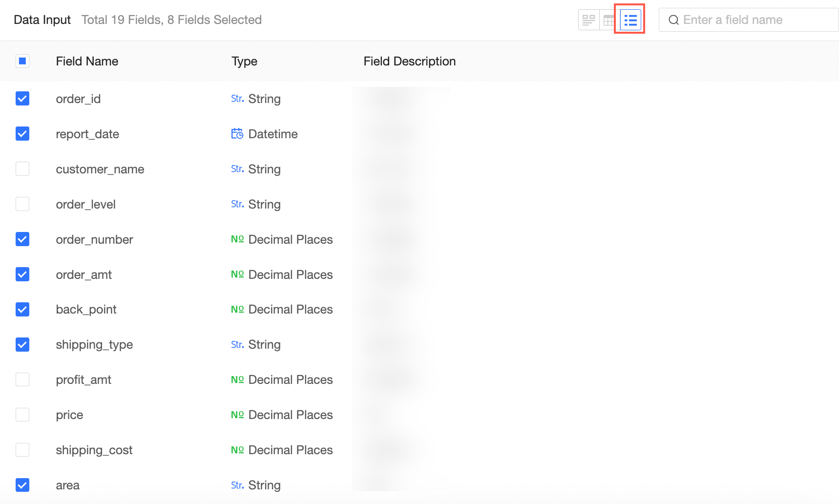Screen dimensions: 839x504
Task: Click the profit_amt field name
Action: tap(84, 380)
